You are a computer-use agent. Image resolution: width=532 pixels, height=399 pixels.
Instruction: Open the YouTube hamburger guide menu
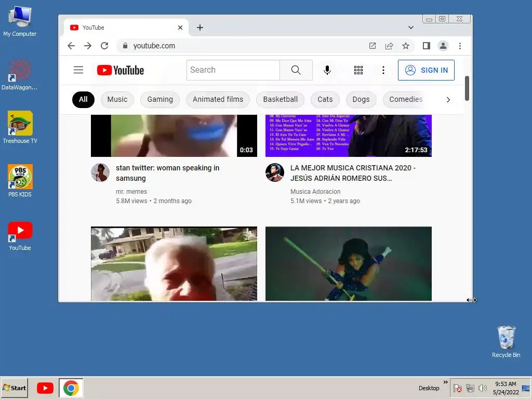coord(78,70)
